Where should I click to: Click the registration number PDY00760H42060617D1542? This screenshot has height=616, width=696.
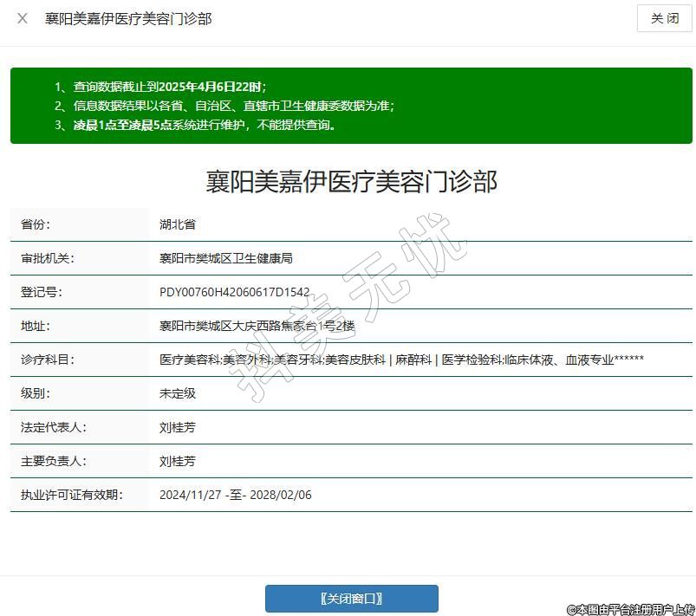(234, 292)
